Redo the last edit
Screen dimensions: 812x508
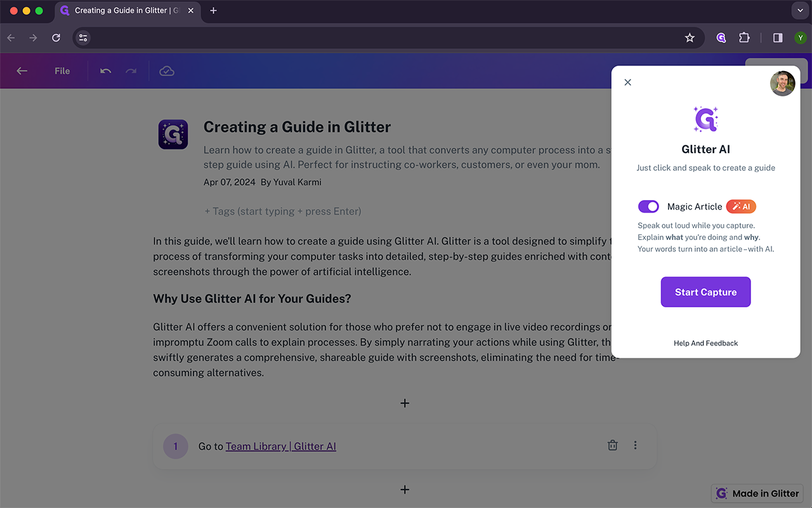[x=131, y=71]
